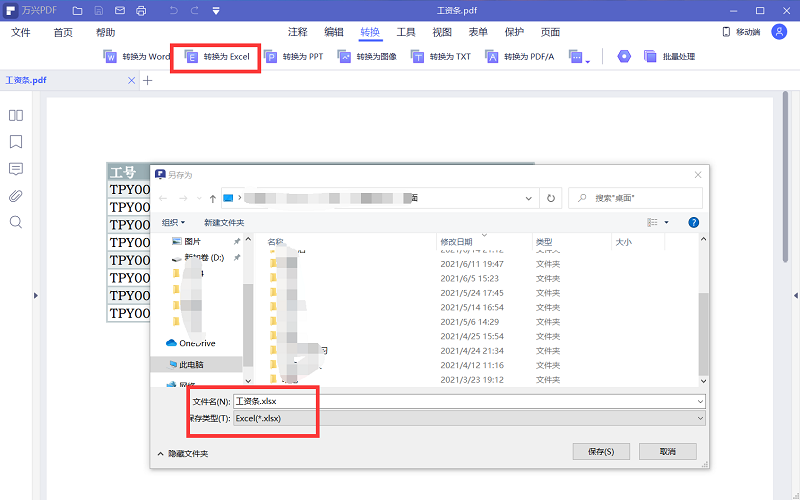Image resolution: width=800 pixels, height=500 pixels.
Task: Open the 组织 dropdown menu
Action: [174, 222]
